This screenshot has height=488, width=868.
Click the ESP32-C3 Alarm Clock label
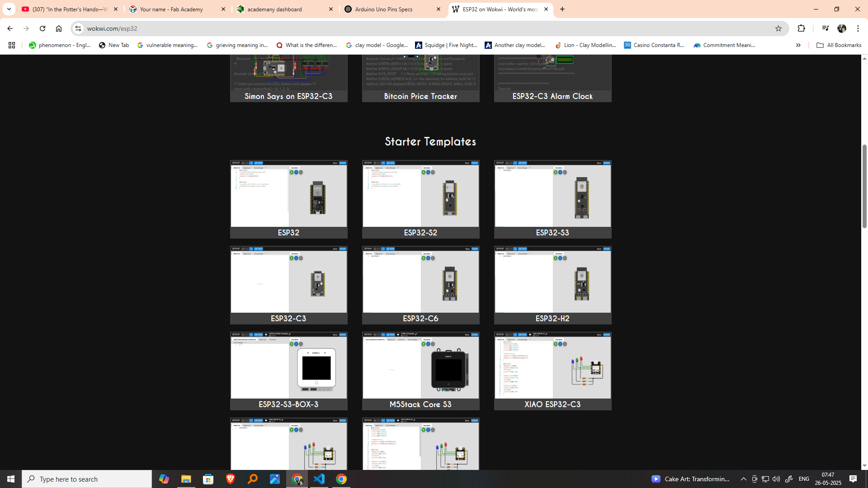coord(552,96)
